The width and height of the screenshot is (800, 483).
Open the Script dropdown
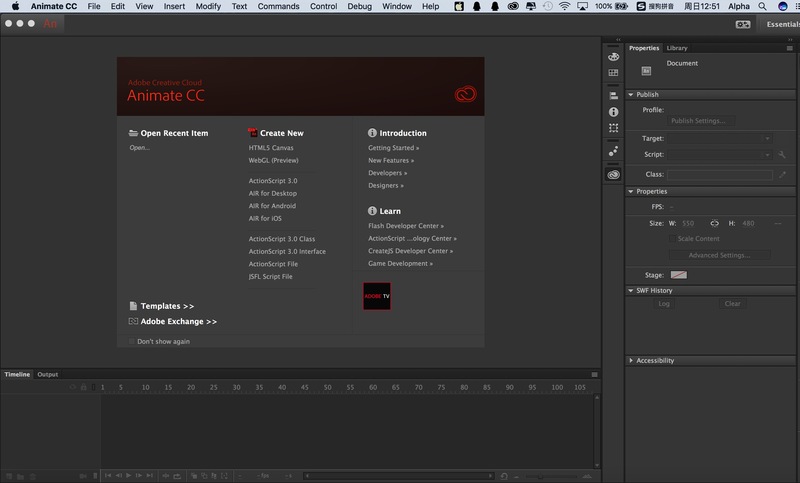[720, 154]
